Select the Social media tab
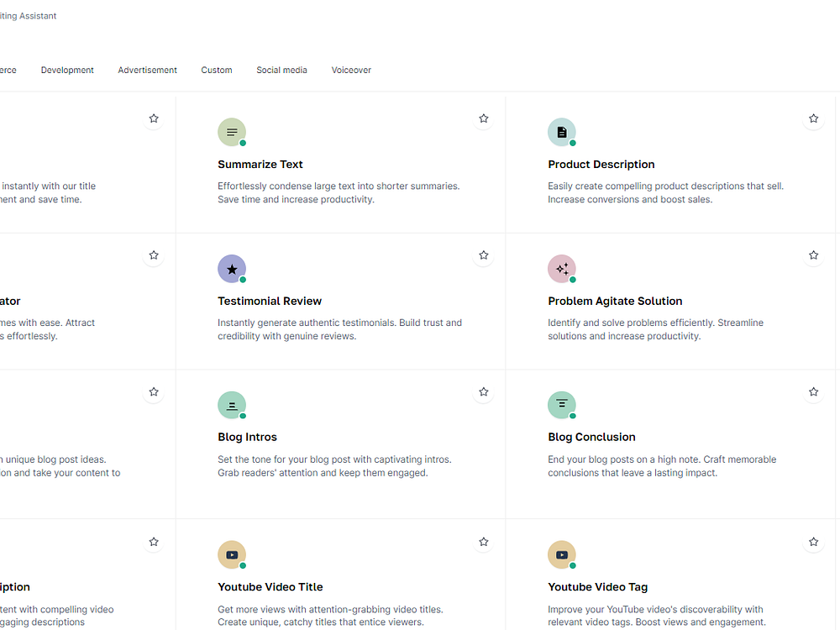Viewport: 840px width, 630px height. [281, 71]
